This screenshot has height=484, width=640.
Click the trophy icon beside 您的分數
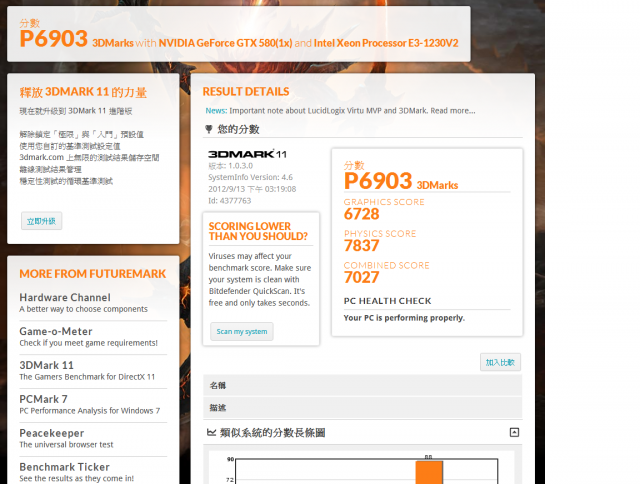[x=209, y=129]
